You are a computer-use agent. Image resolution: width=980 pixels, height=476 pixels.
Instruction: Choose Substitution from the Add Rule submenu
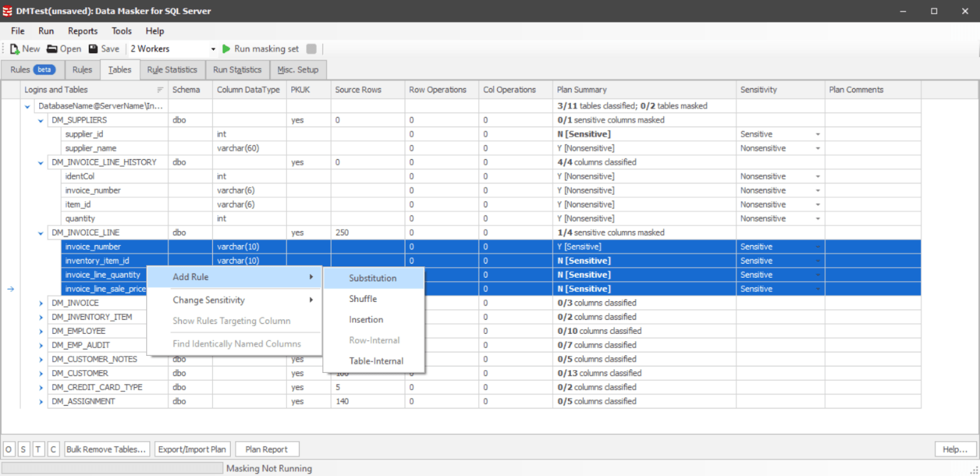click(x=373, y=277)
